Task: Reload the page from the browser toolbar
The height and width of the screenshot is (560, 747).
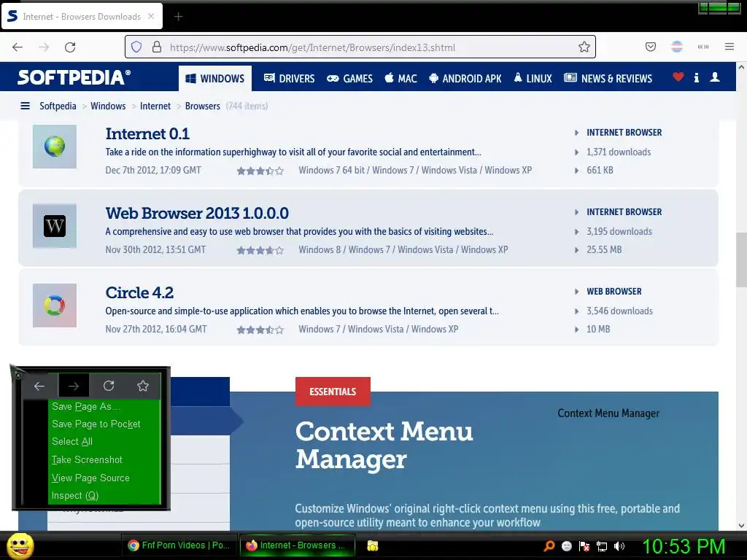Action: click(70, 47)
